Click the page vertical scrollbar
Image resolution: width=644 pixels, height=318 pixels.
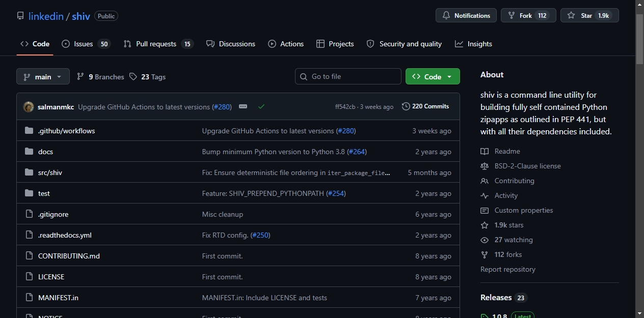pyautogui.click(x=640, y=39)
